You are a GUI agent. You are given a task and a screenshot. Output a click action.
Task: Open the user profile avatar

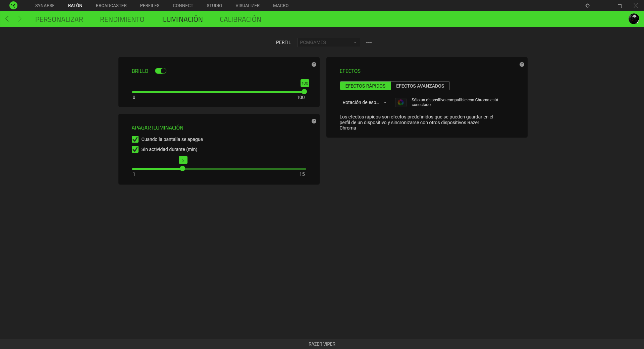[x=634, y=19]
